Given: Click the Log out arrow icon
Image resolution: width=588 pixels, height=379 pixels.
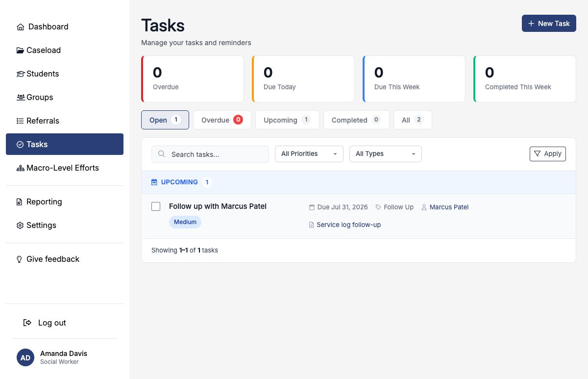Looking at the screenshot, I should [x=27, y=323].
